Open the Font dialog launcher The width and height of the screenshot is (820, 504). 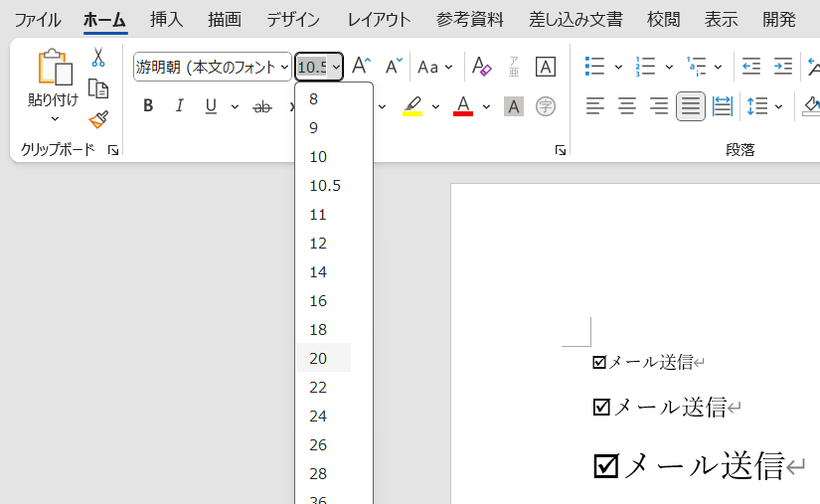point(561,150)
